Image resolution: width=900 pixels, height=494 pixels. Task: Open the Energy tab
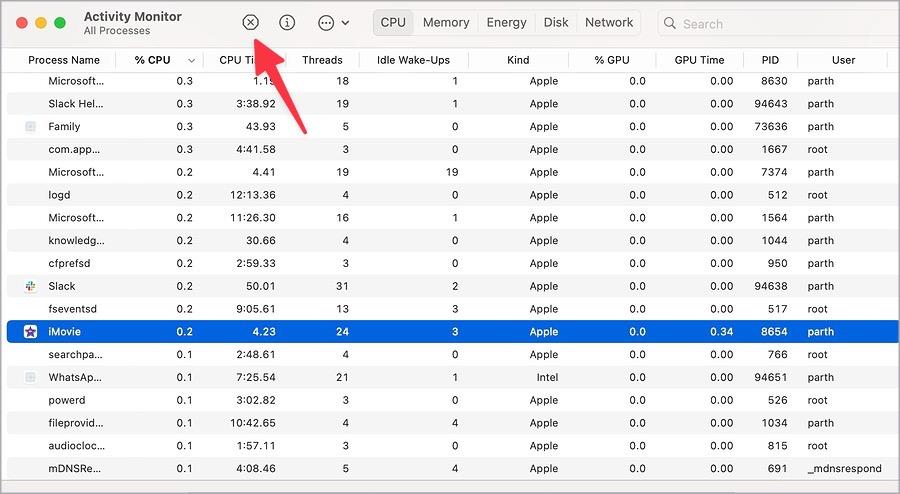506,22
